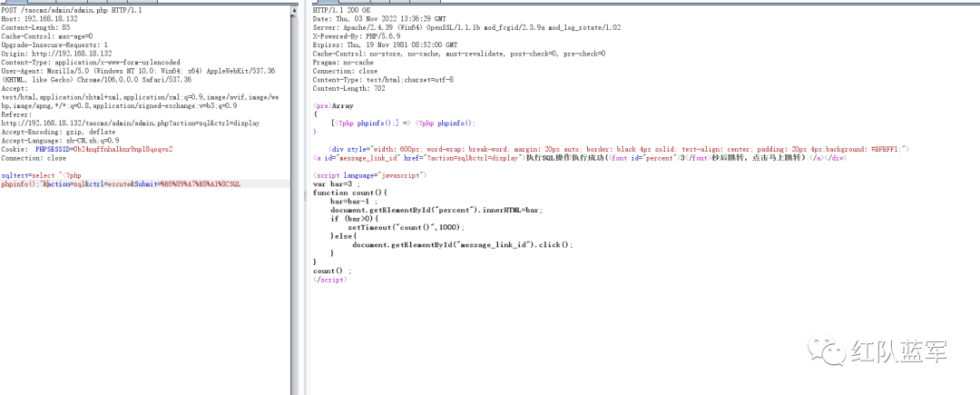Click the [<?php phpinfo();] array entry line
The image size is (980, 395).
coord(404,123)
